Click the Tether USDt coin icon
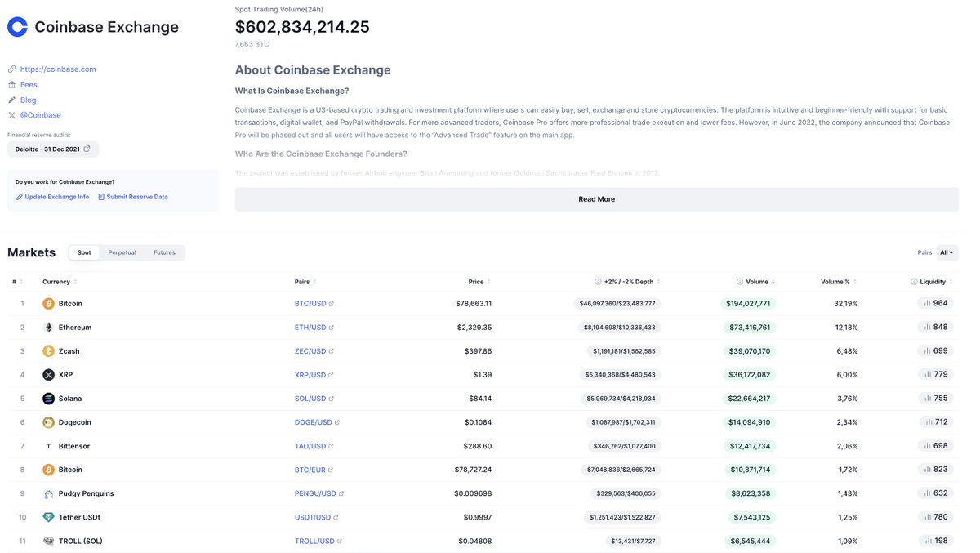The height and width of the screenshot is (553, 980). [x=48, y=517]
